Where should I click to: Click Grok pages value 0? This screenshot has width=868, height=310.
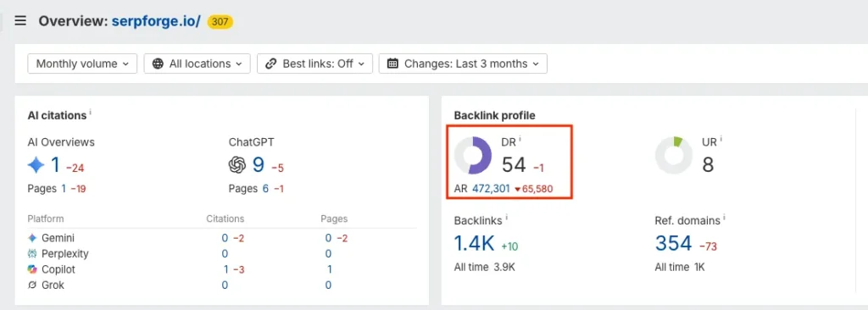click(328, 285)
